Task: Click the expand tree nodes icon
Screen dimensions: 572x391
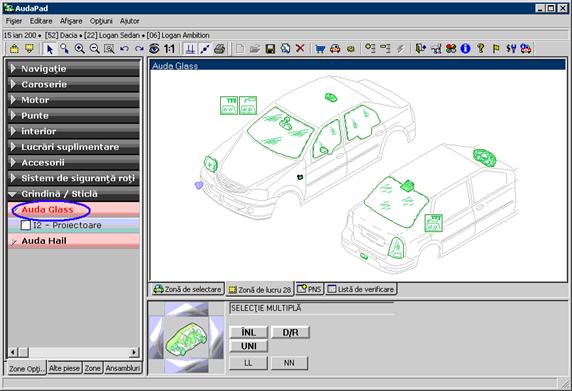Action: pyautogui.click(x=370, y=49)
